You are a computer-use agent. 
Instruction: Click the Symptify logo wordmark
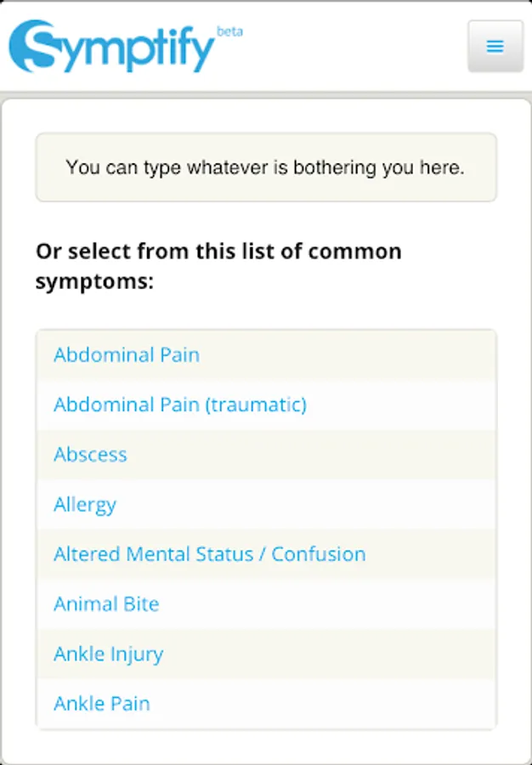(127, 49)
